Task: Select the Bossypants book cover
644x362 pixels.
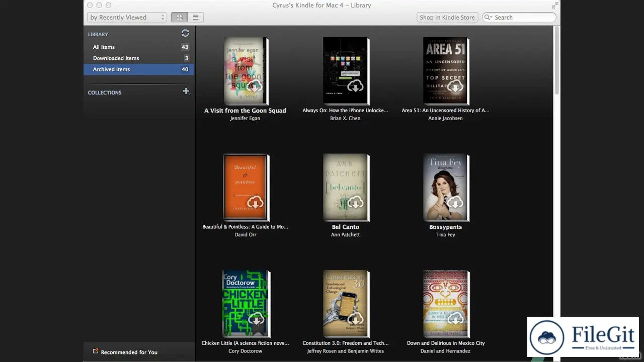Action: (x=446, y=187)
